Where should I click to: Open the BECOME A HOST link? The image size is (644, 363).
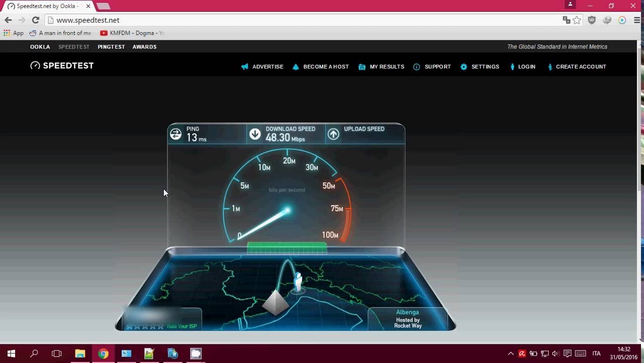coord(326,67)
